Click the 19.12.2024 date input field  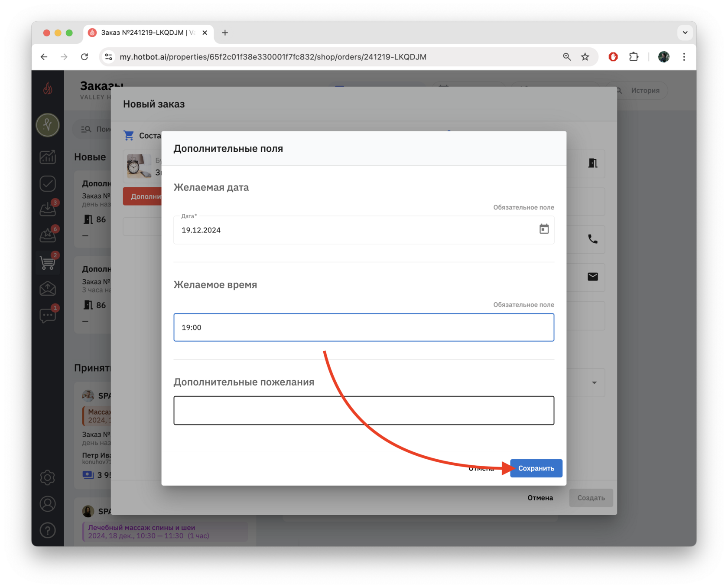pos(364,230)
